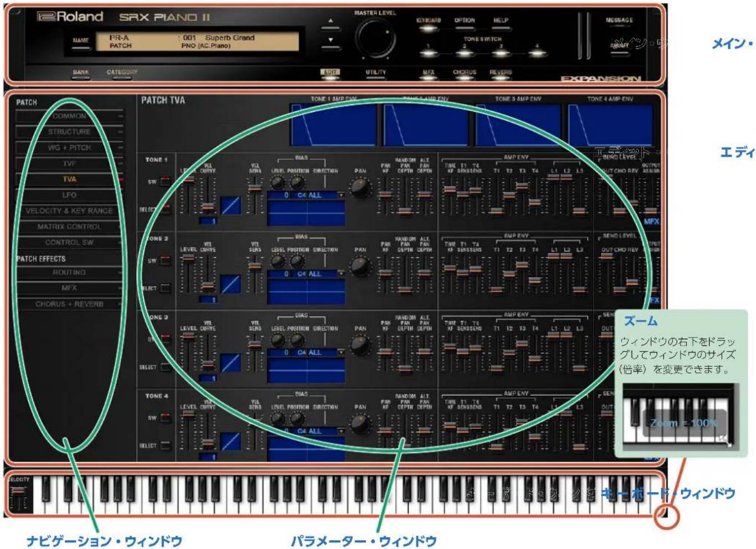This screenshot has width=756, height=549.
Task: Open the WG + PITCH page
Action: (69, 148)
